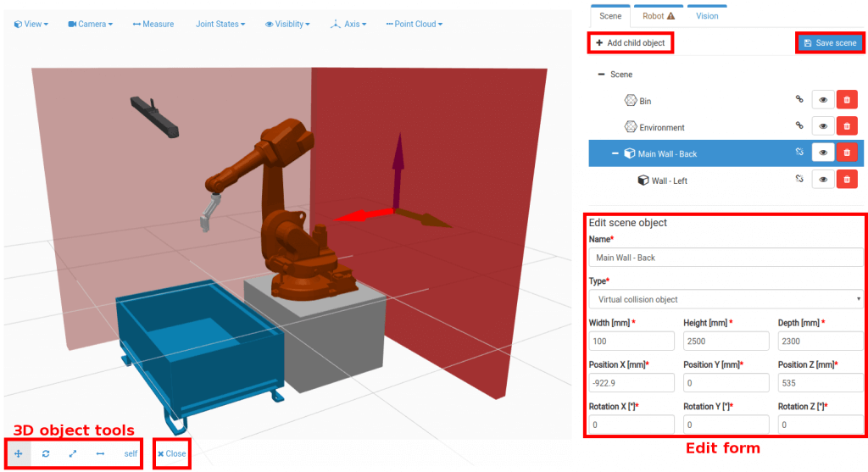
Task: Click the red axis arrow gizmo
Action: [363, 214]
